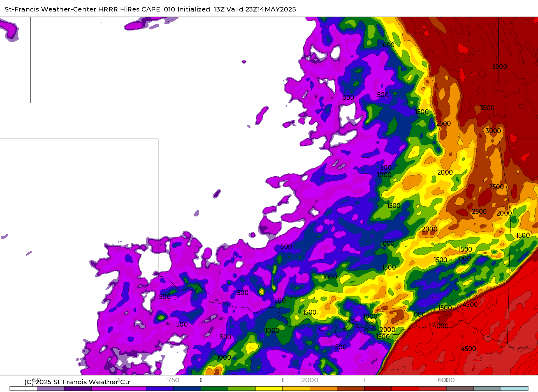Click the bright red colorbar swatch
The image size is (538, 392).
[405, 389]
